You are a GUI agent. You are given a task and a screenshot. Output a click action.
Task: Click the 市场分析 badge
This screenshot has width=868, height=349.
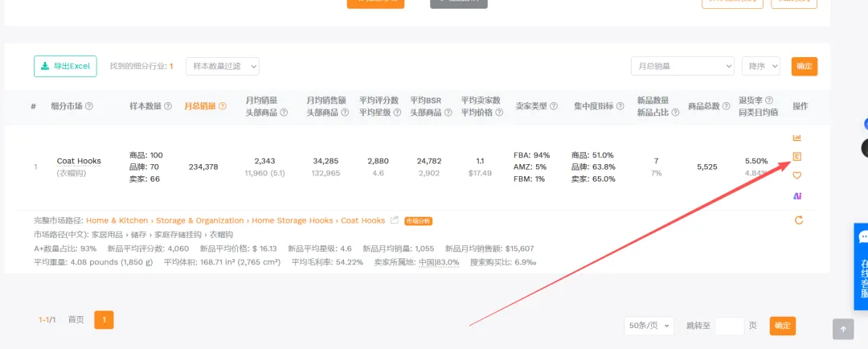(x=418, y=221)
